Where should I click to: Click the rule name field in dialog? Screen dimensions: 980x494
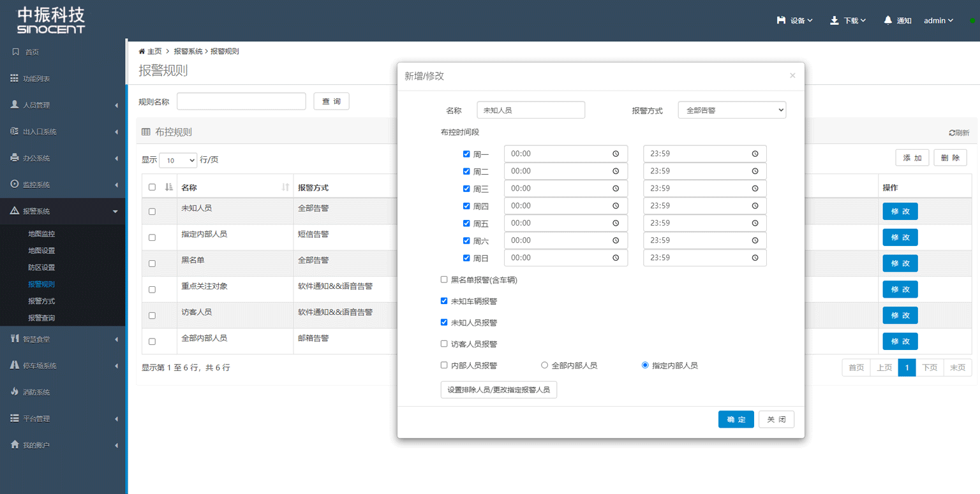pos(531,110)
